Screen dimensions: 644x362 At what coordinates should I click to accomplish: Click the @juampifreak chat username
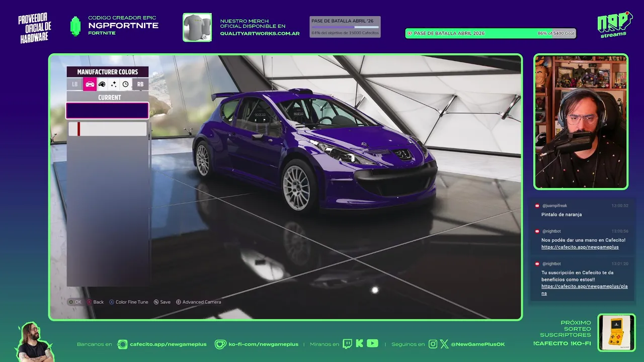click(554, 206)
